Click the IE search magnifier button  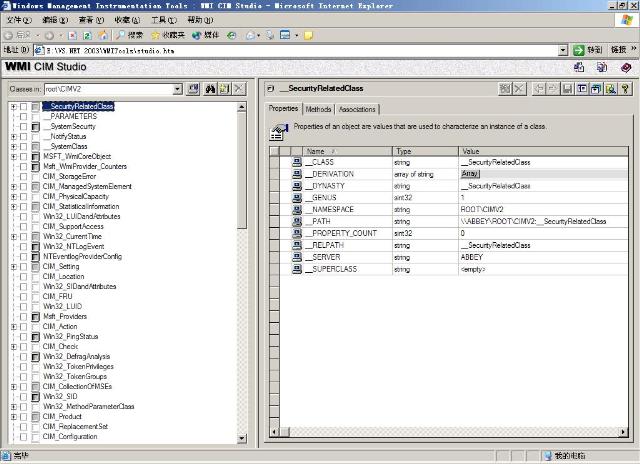click(x=129, y=36)
